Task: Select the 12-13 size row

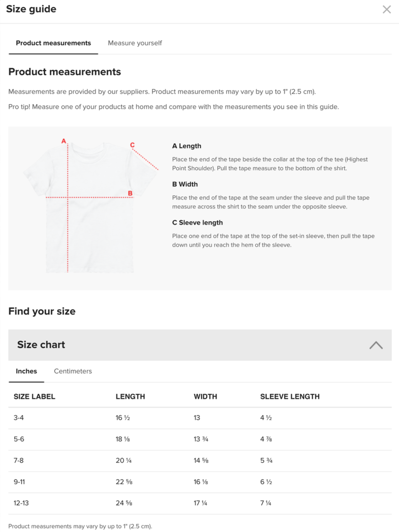Action: (199, 503)
